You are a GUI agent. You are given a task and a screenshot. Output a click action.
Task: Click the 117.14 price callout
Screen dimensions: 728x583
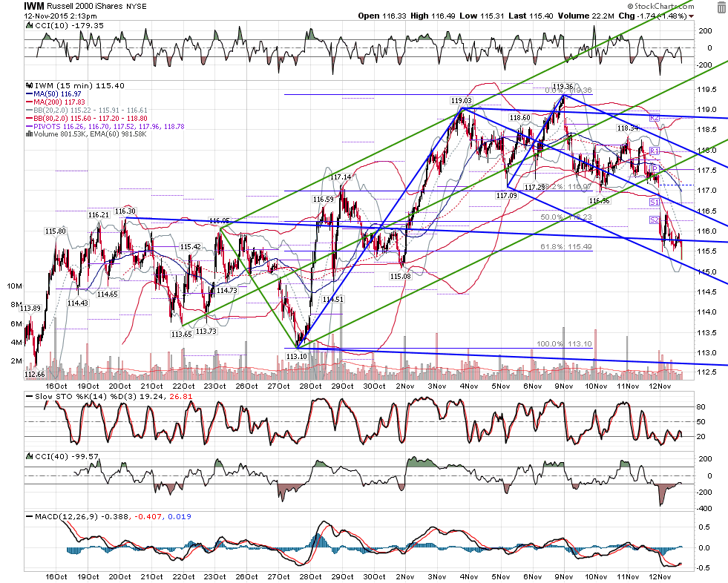pos(341,177)
